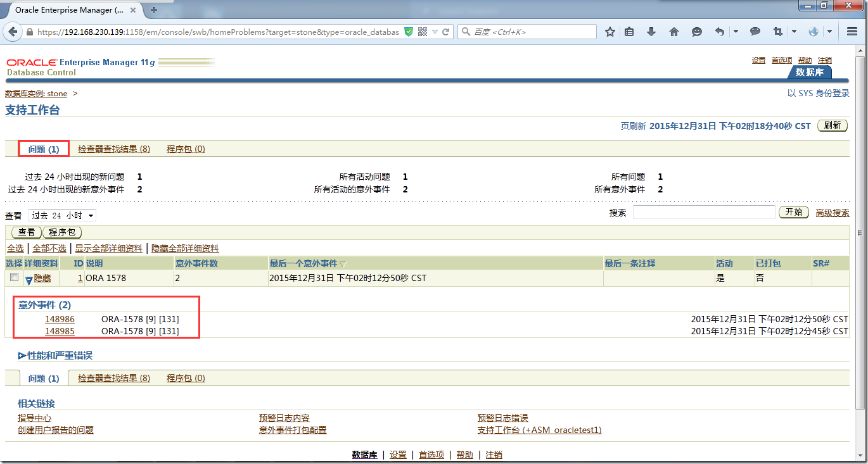
Task: Click the chat bubble toolbar icon
Action: [x=755, y=32]
